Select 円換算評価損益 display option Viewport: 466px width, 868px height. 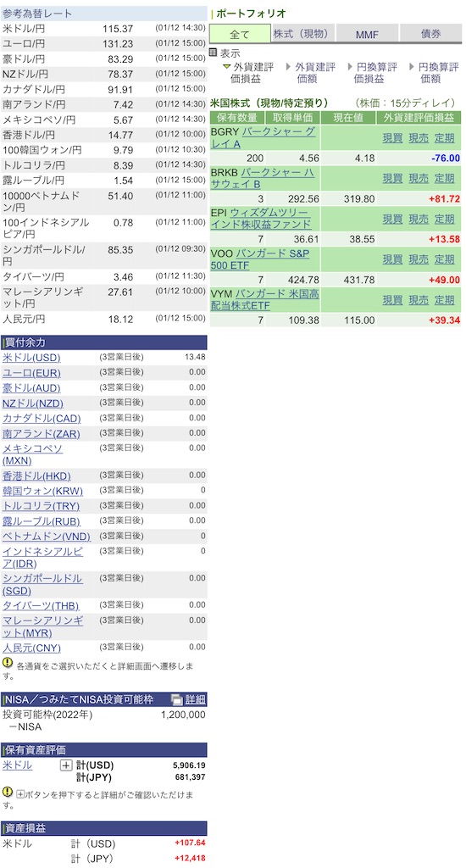pos(377,73)
